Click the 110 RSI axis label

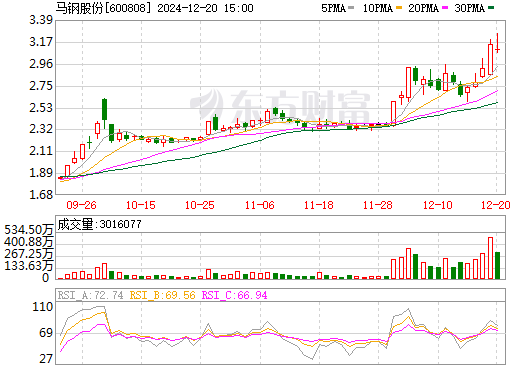coord(43,307)
